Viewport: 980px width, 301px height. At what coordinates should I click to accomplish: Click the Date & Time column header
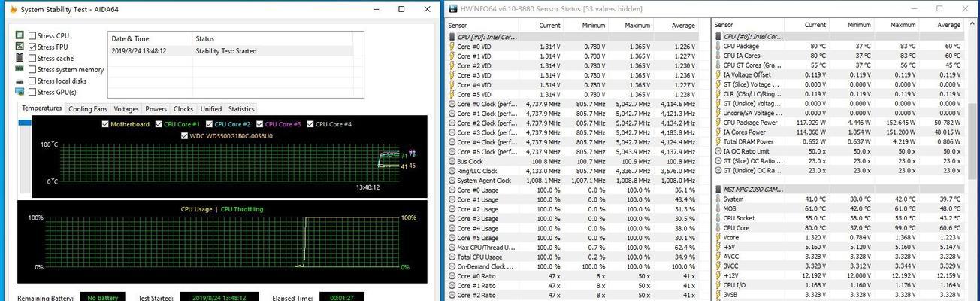pos(150,38)
